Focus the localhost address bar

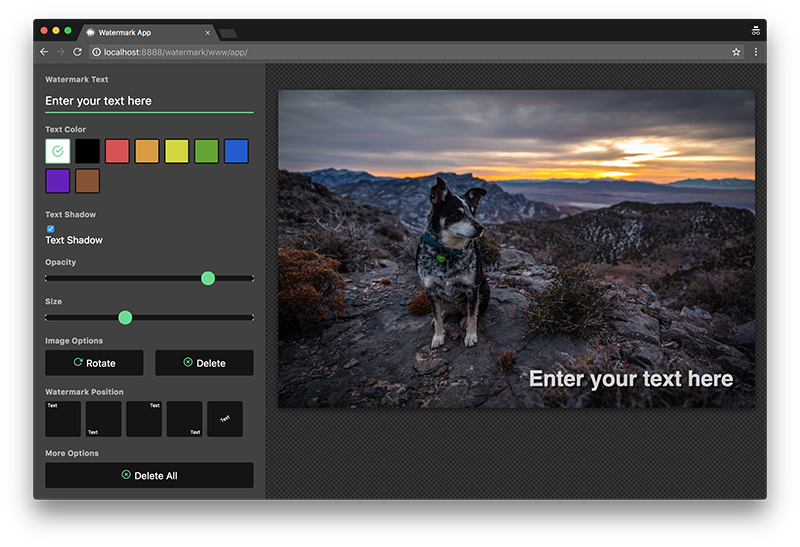click(x=416, y=52)
